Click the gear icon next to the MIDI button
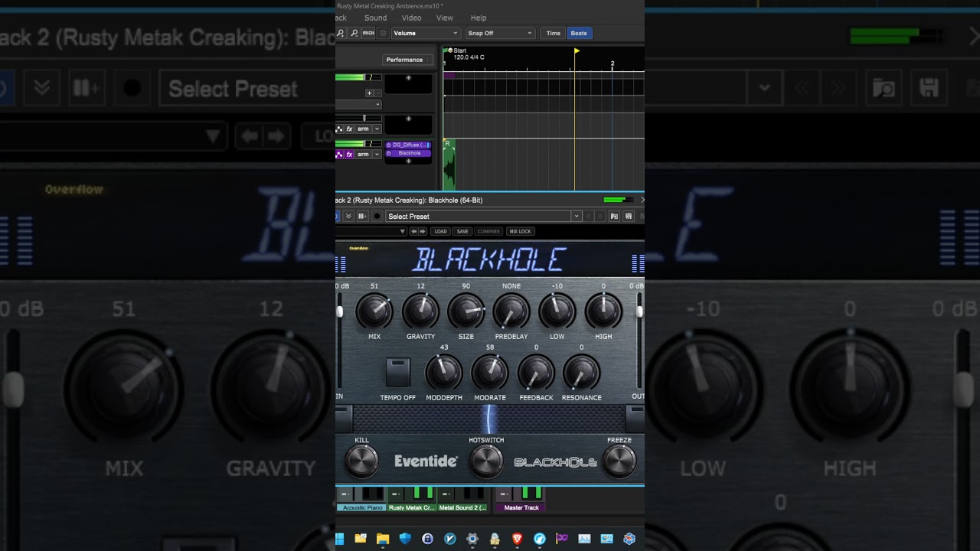This screenshot has height=551, width=980. point(384,33)
